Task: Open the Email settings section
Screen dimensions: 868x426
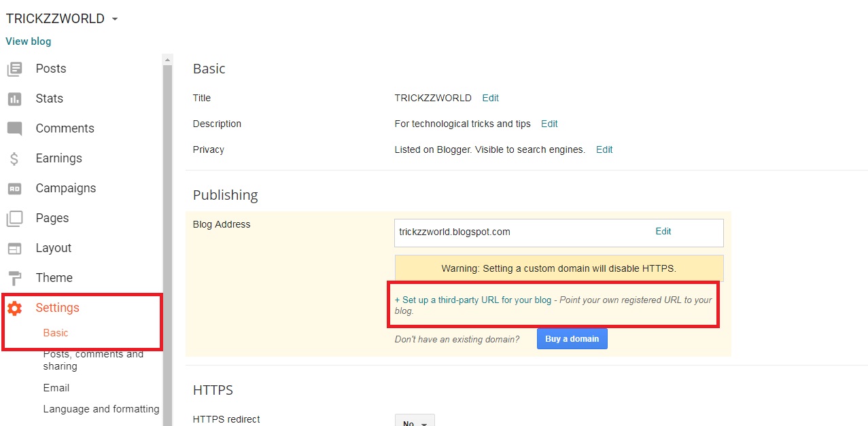Action: tap(56, 387)
